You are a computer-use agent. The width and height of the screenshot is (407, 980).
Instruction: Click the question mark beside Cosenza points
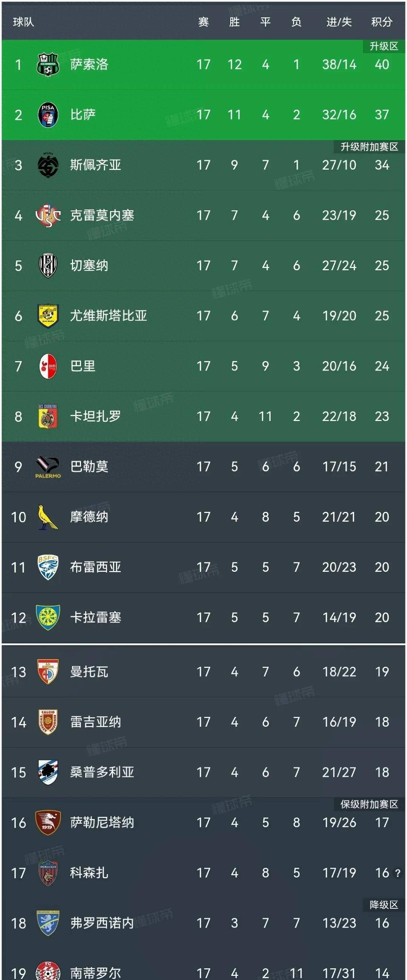click(398, 873)
